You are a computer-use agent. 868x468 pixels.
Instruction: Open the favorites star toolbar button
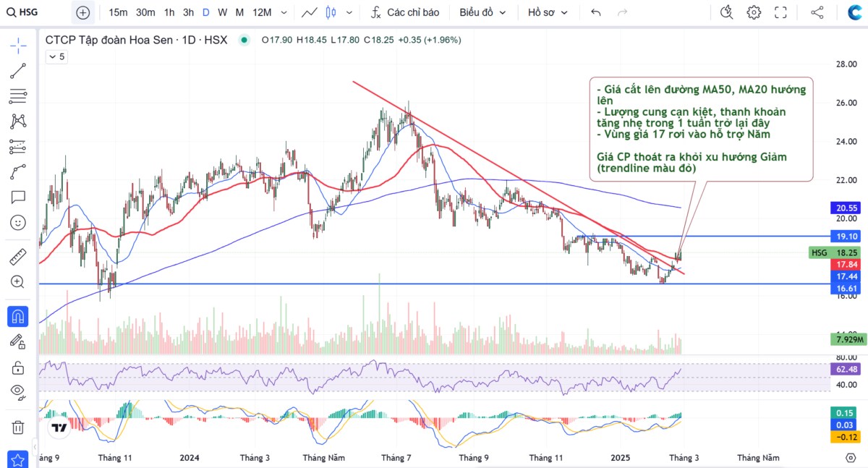tap(18, 459)
